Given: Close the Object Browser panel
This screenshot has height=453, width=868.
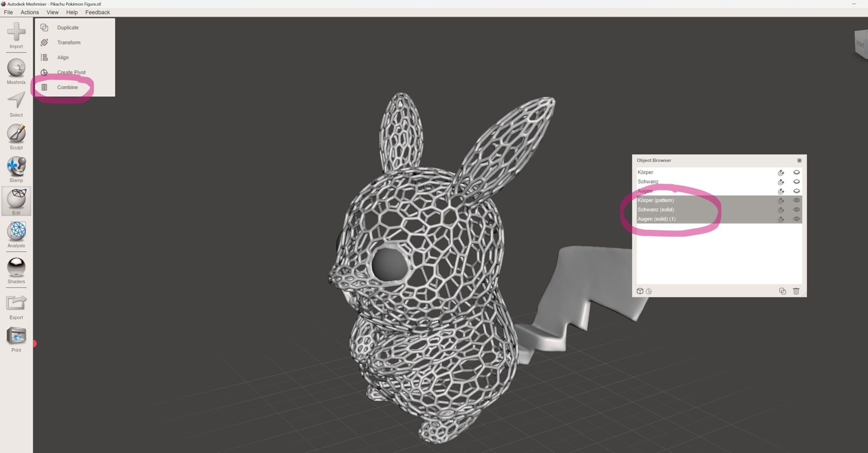Looking at the screenshot, I should 799,160.
